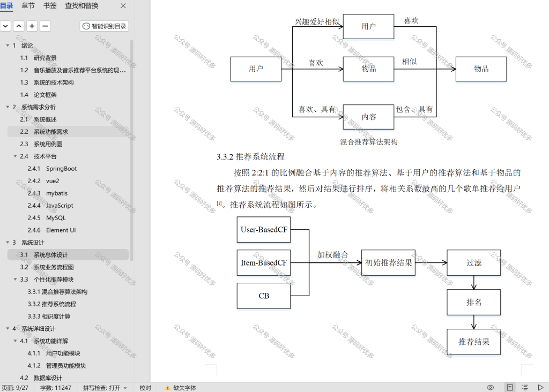Click the 智能识别目录 button
549x392 pixels.
click(x=105, y=26)
